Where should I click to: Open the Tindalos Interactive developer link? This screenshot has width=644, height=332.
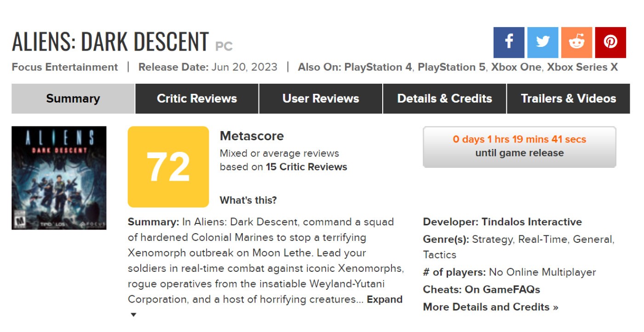coord(531,222)
